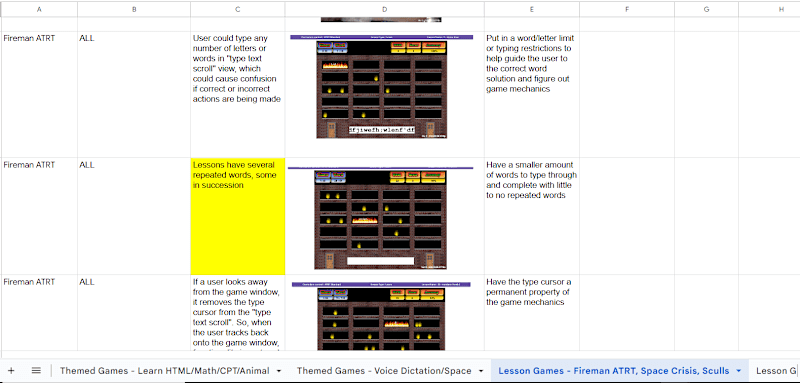
Task: Open dropdown arrow on Lesson Games Fireman ATRT tab
Action: [x=738, y=371]
